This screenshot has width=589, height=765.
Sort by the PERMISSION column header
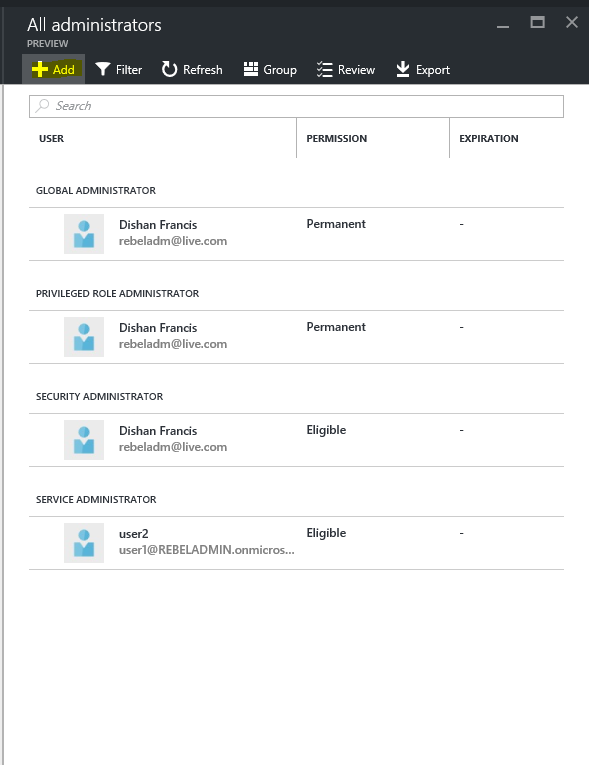337,139
